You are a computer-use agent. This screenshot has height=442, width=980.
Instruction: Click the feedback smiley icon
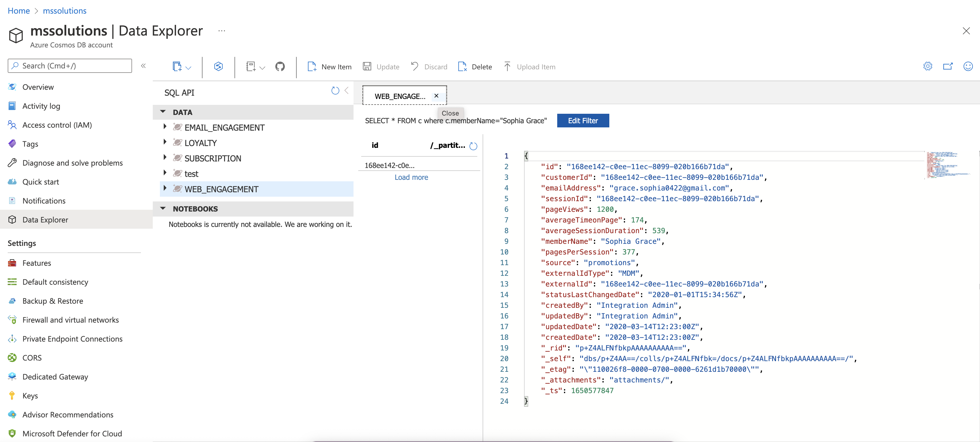point(968,66)
